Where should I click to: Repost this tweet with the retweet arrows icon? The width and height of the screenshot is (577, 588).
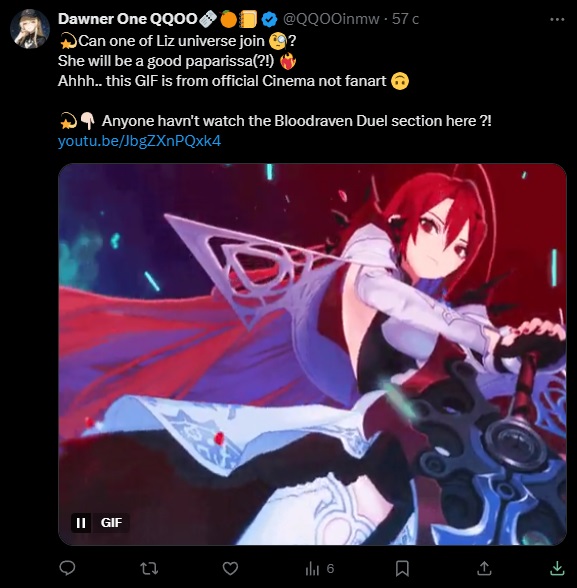149,568
